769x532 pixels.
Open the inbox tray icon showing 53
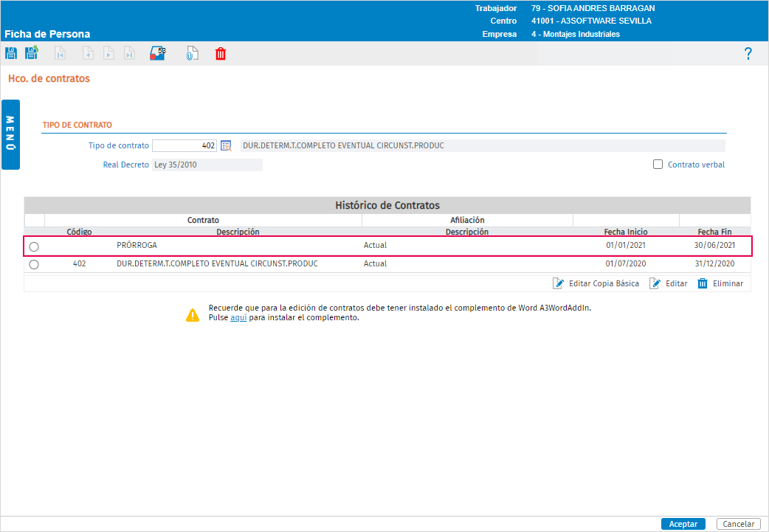point(158,53)
